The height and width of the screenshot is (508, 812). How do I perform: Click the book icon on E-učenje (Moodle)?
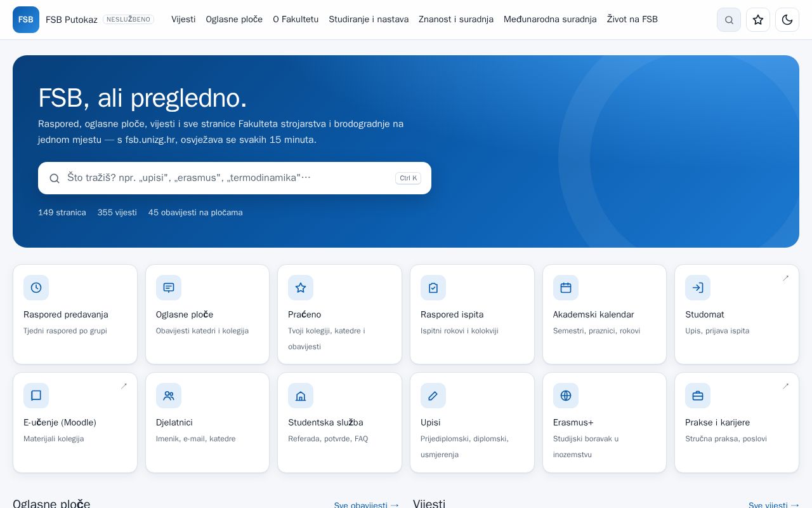(36, 396)
